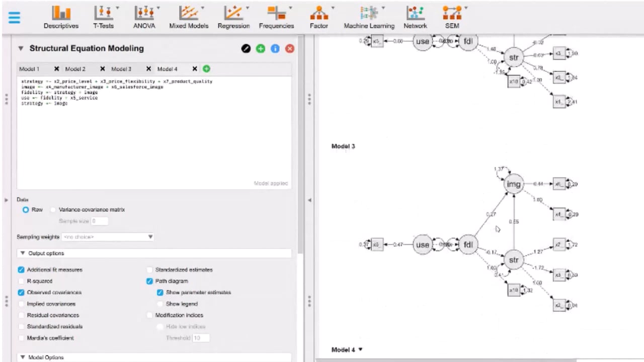The width and height of the screenshot is (644, 362).
Task: Remove the analysis with the red X icon
Action: (290, 49)
